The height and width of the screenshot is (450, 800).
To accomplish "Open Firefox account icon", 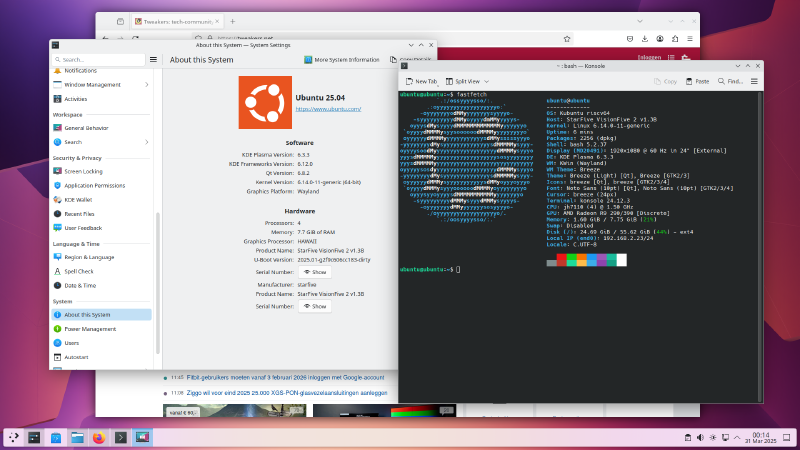I will click(660, 39).
